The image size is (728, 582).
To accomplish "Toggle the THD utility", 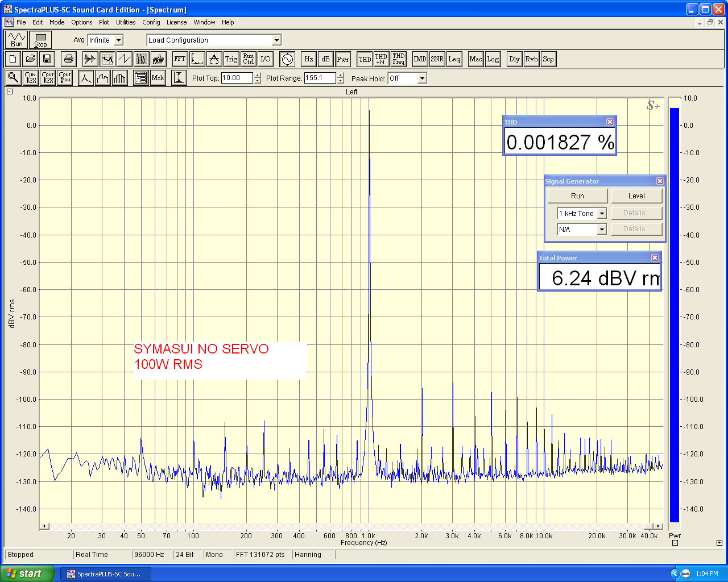I will tap(365, 59).
